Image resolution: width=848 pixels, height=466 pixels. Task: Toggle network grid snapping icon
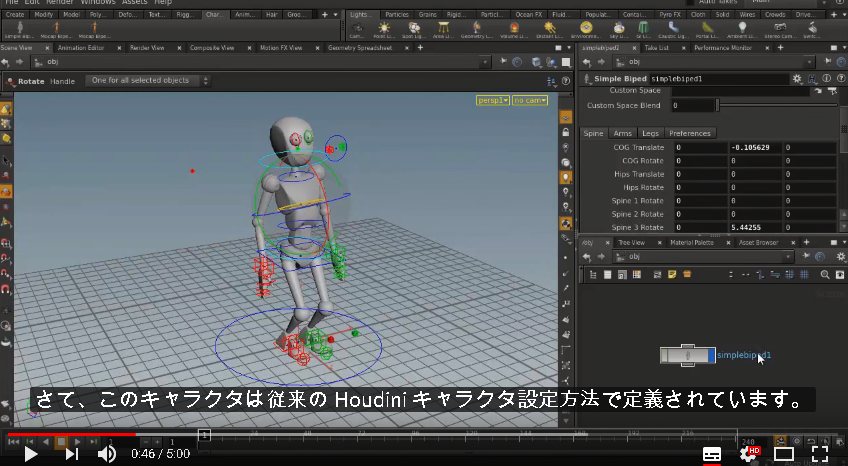coord(790,275)
